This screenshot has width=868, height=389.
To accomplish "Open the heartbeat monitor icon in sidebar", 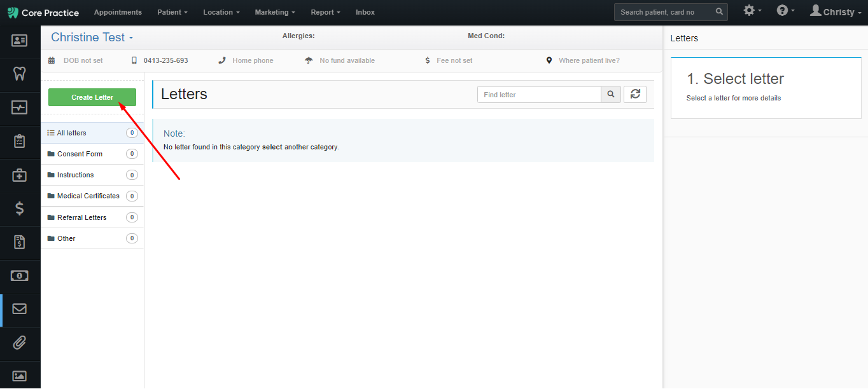I will 20,107.
